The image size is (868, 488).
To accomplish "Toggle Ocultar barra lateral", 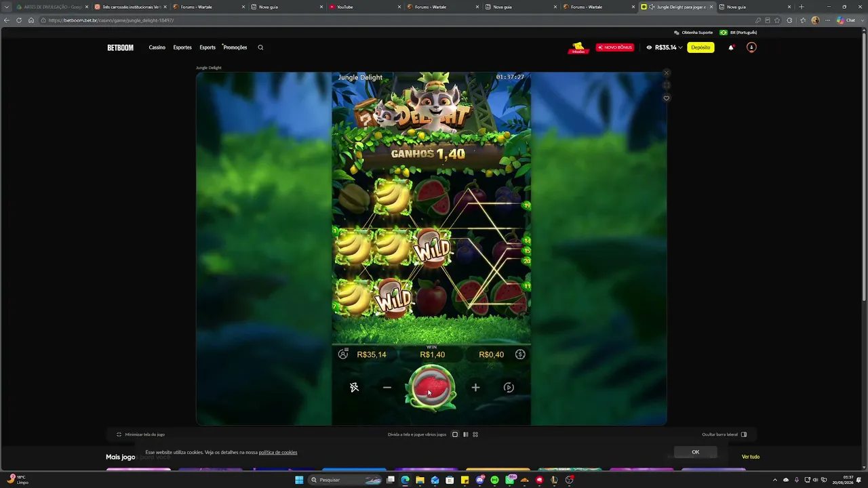I will [724, 434].
